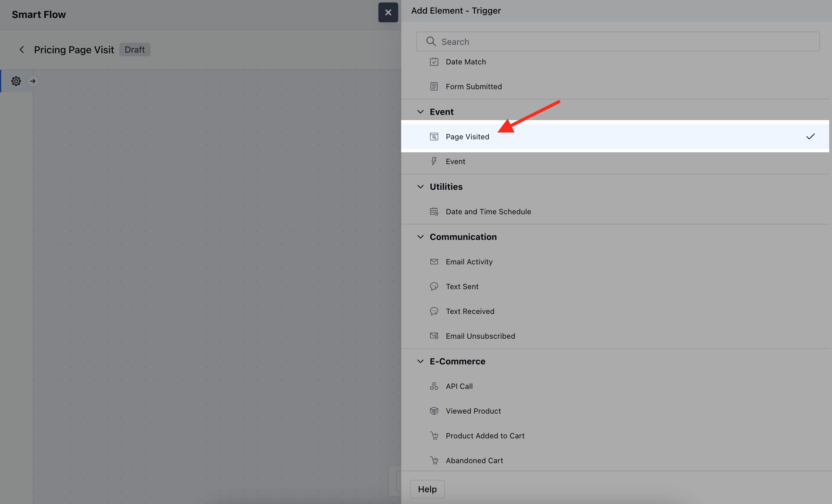Go back using the left chevron
This screenshot has width=832, height=504.
coord(22,50)
